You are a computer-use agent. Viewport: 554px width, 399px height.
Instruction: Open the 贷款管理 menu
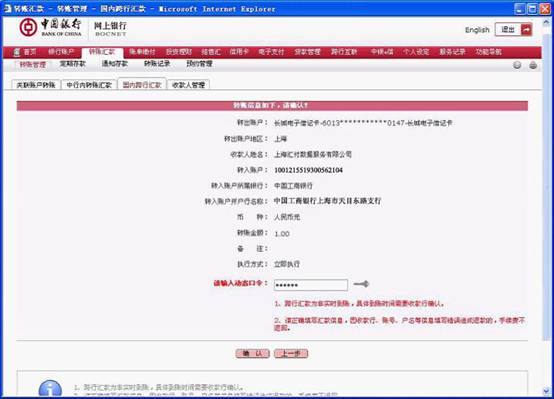307,52
